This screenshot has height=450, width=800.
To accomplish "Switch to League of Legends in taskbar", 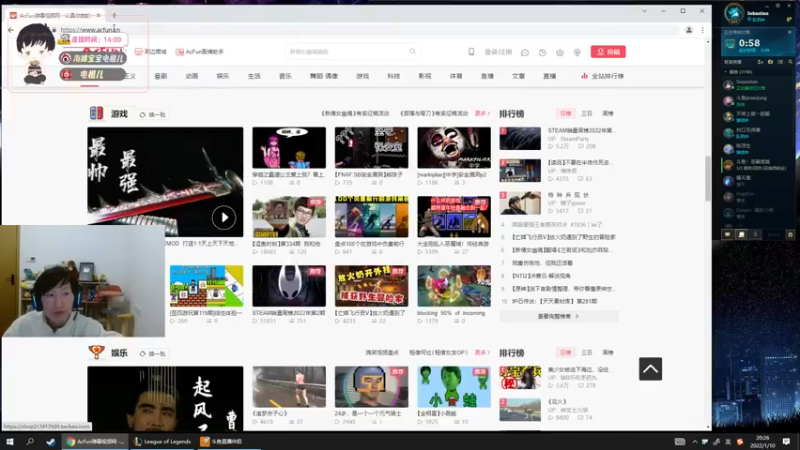I will tap(163, 441).
